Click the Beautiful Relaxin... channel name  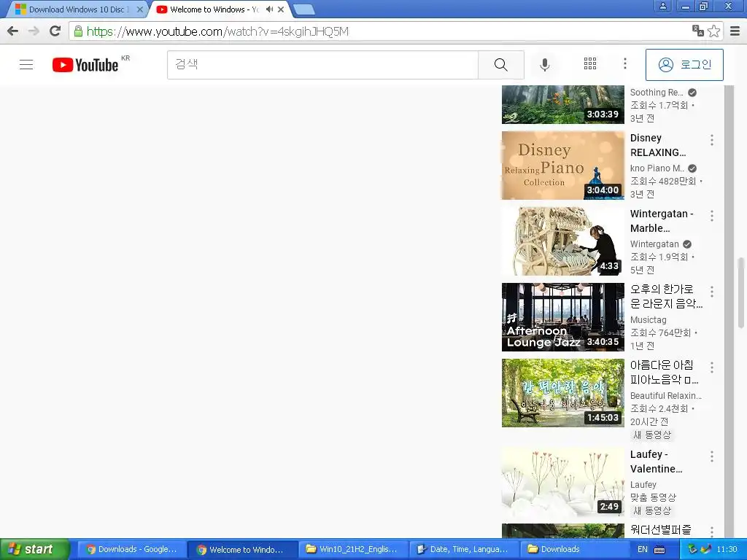pos(665,396)
